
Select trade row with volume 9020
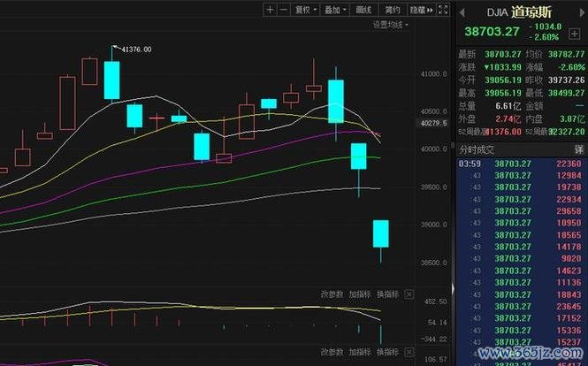[522, 258]
